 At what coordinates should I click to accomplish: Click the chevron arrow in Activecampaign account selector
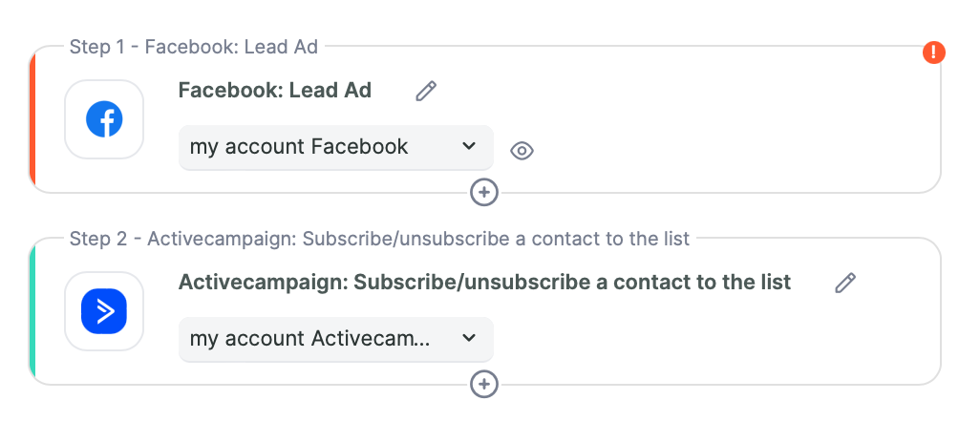point(468,339)
